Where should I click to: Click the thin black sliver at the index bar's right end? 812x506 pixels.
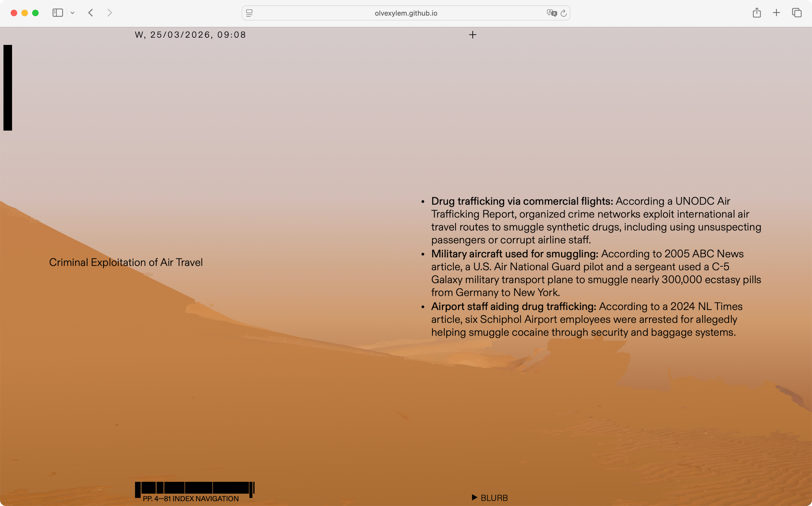point(254,488)
